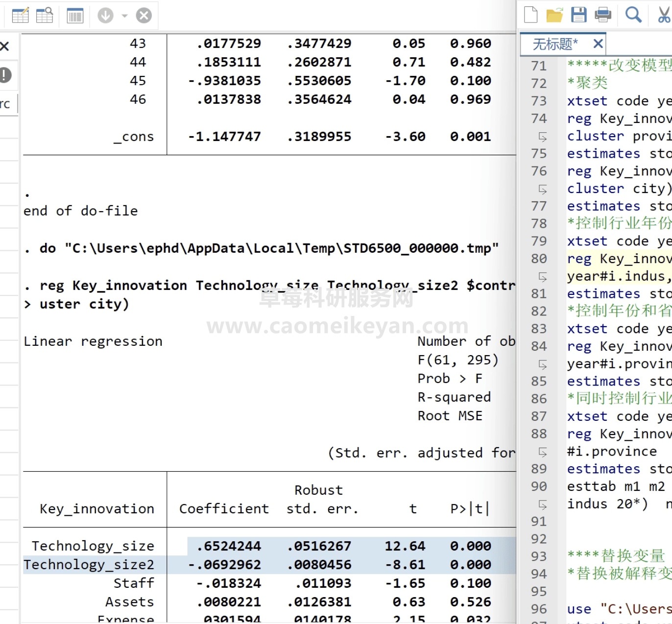Close the left side panel with the X

click(5, 47)
